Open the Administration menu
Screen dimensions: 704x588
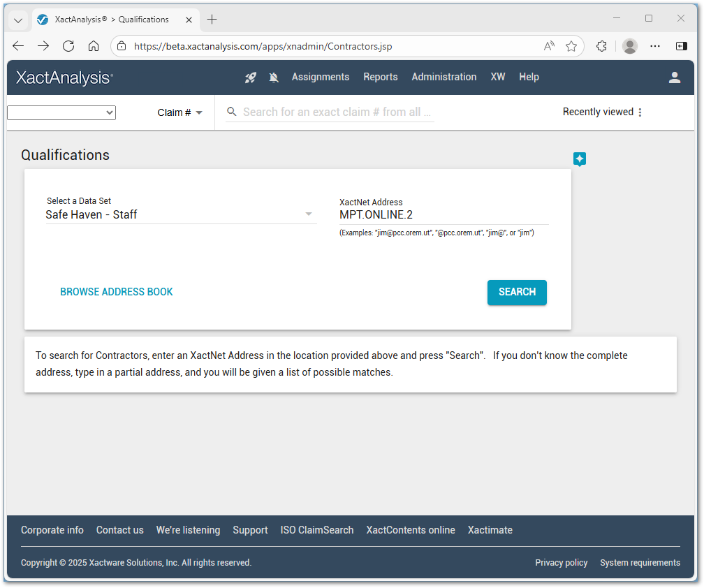(444, 77)
